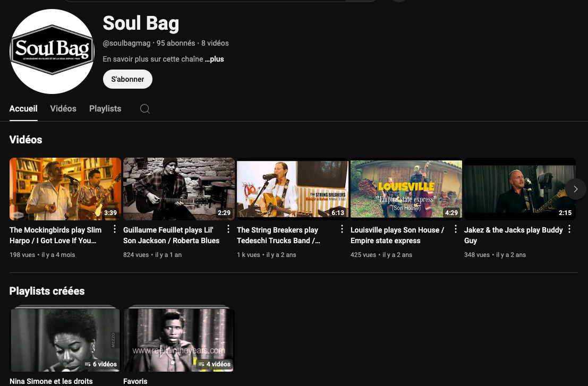Open options menu for Louisville video

456,229
